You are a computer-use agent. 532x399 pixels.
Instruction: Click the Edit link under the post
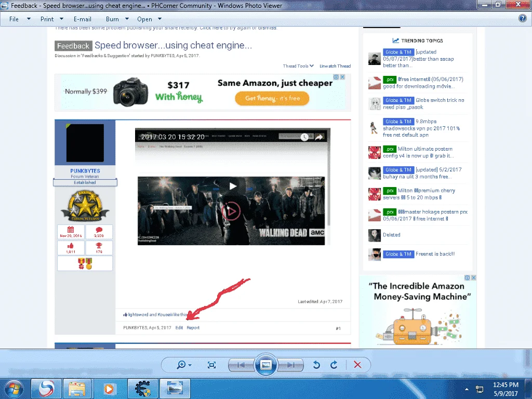(x=179, y=328)
